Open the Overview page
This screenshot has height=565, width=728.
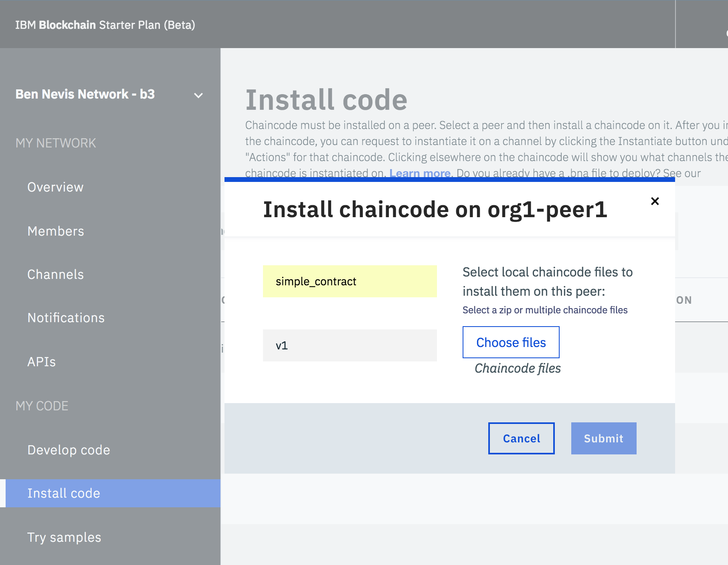coord(55,187)
